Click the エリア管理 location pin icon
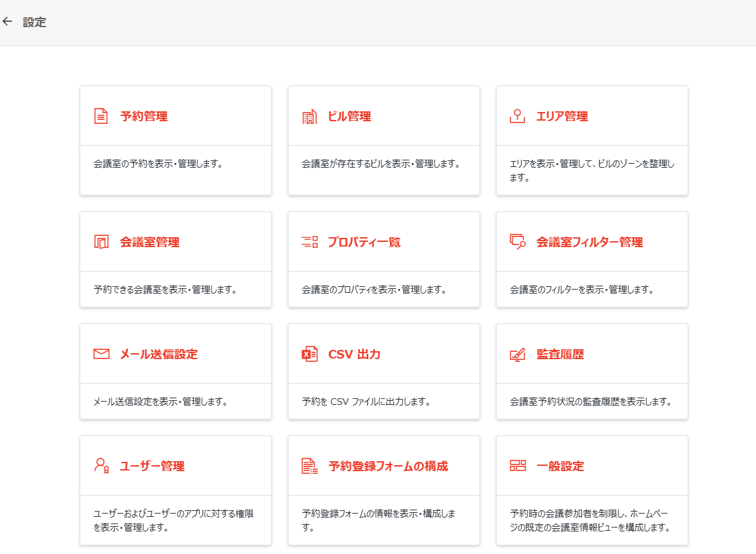This screenshot has height=554, width=756. pos(517,116)
